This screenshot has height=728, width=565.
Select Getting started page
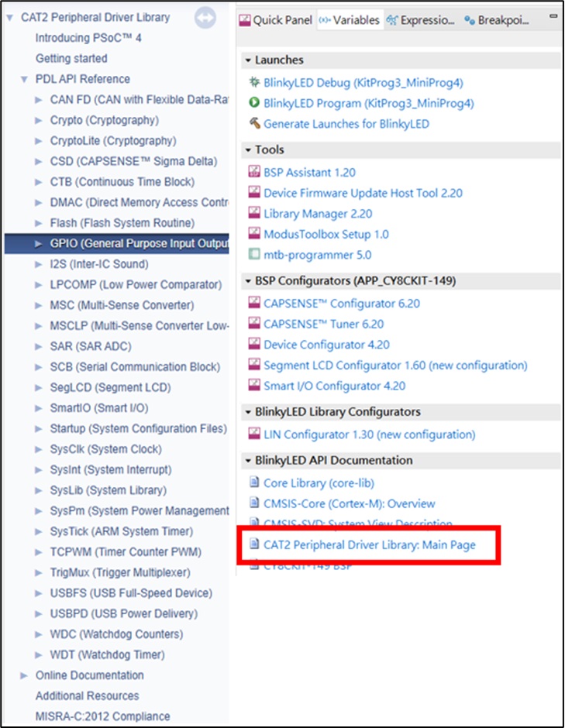click(71, 59)
